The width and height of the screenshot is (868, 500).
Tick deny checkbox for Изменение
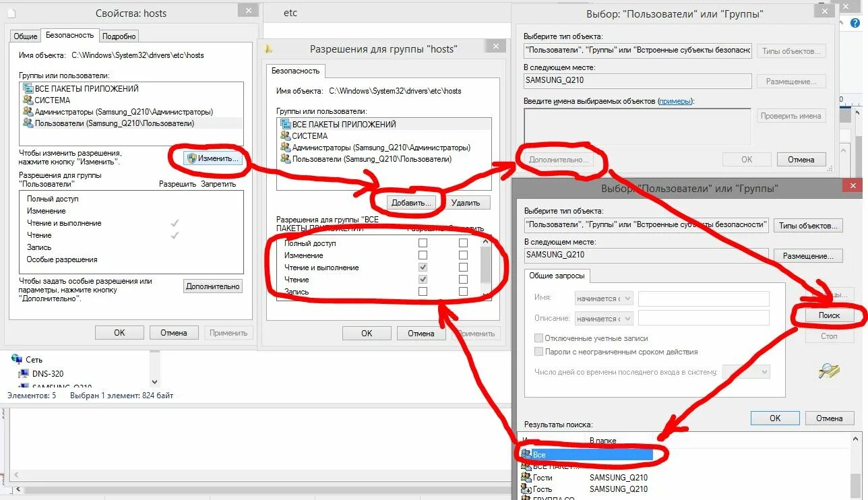pyautogui.click(x=463, y=255)
